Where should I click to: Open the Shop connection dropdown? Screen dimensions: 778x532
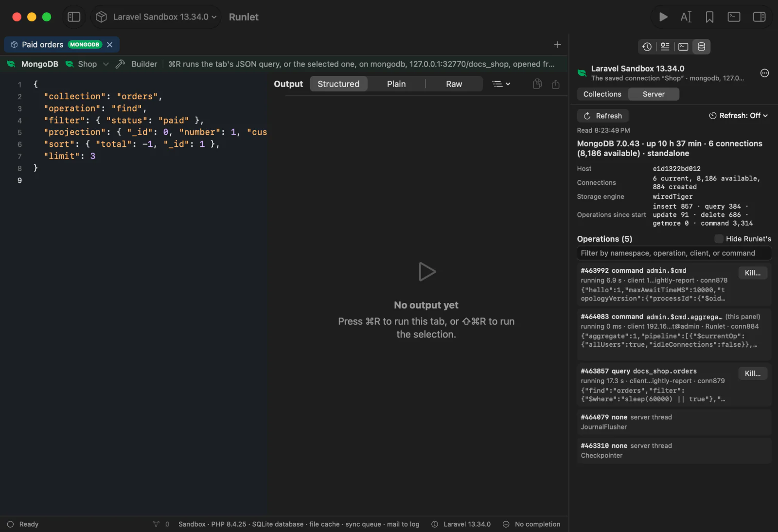(87, 64)
